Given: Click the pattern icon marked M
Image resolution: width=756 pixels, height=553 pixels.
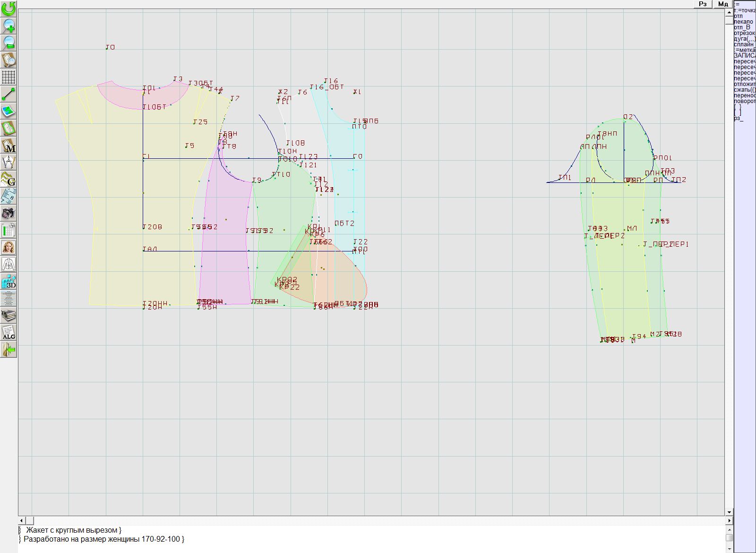Looking at the screenshot, I should pos(9,146).
